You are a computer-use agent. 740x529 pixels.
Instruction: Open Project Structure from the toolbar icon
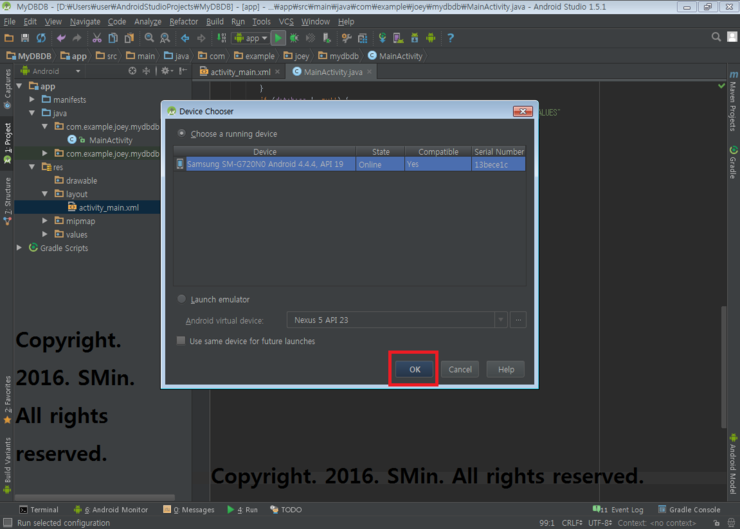coord(362,38)
